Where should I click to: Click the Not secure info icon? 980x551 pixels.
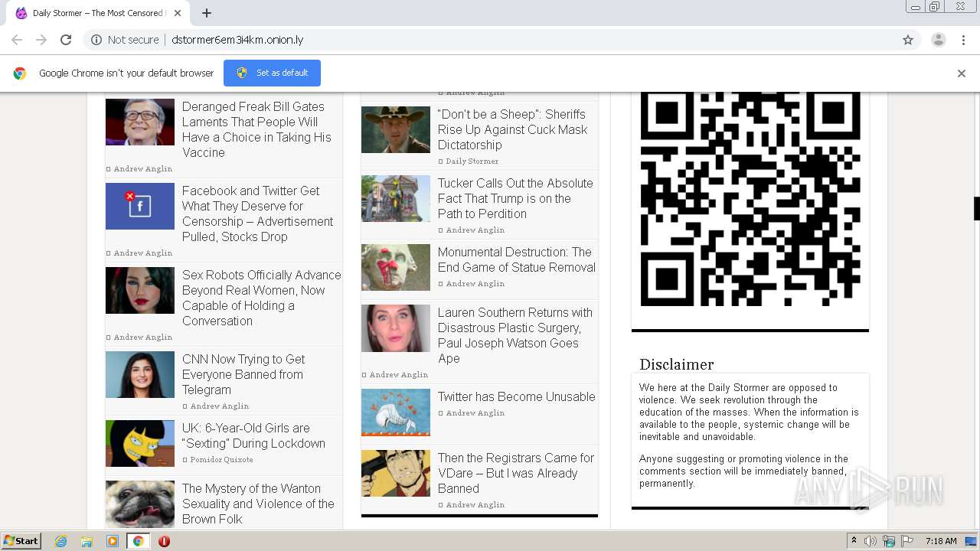(x=96, y=40)
